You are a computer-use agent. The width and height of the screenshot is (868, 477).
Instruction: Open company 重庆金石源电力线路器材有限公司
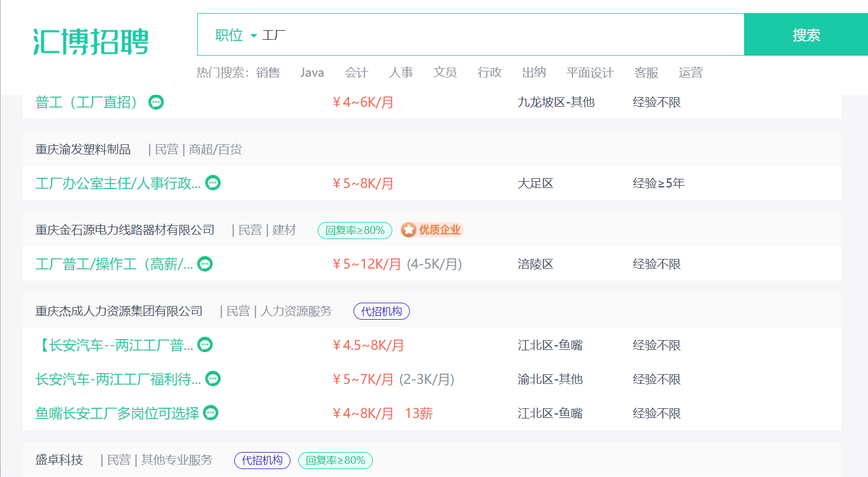[125, 230]
